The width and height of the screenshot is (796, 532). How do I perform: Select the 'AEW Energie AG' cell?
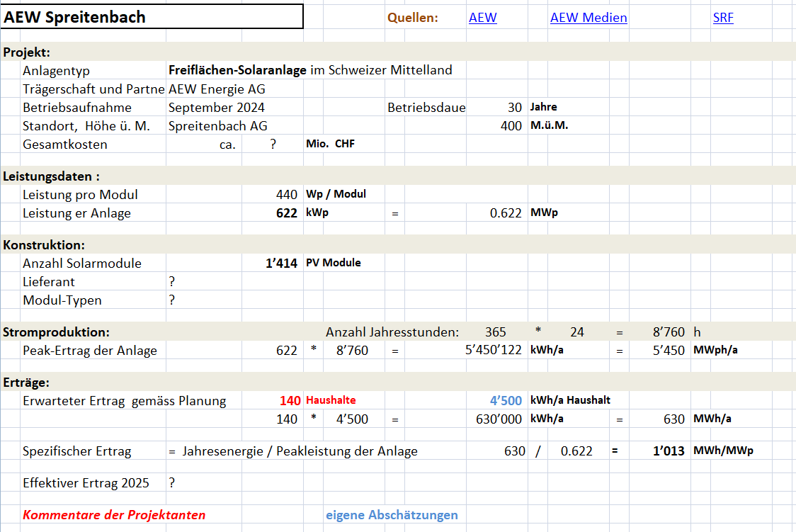pos(217,89)
